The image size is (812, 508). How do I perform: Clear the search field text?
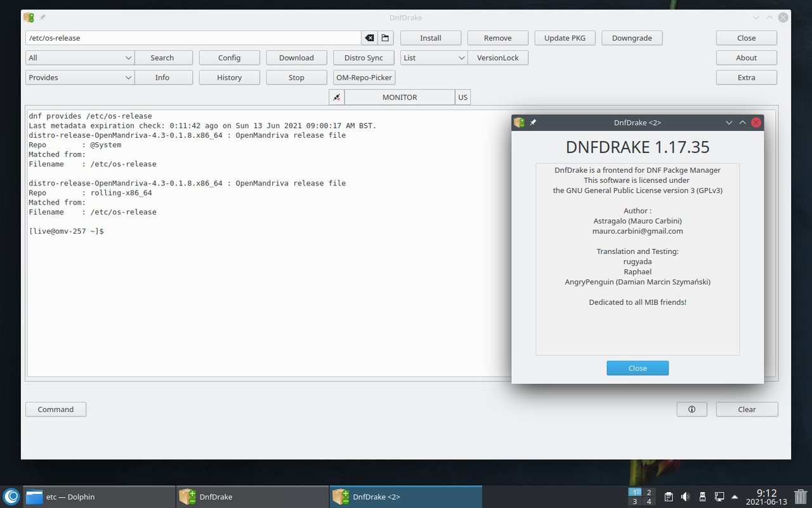click(369, 38)
